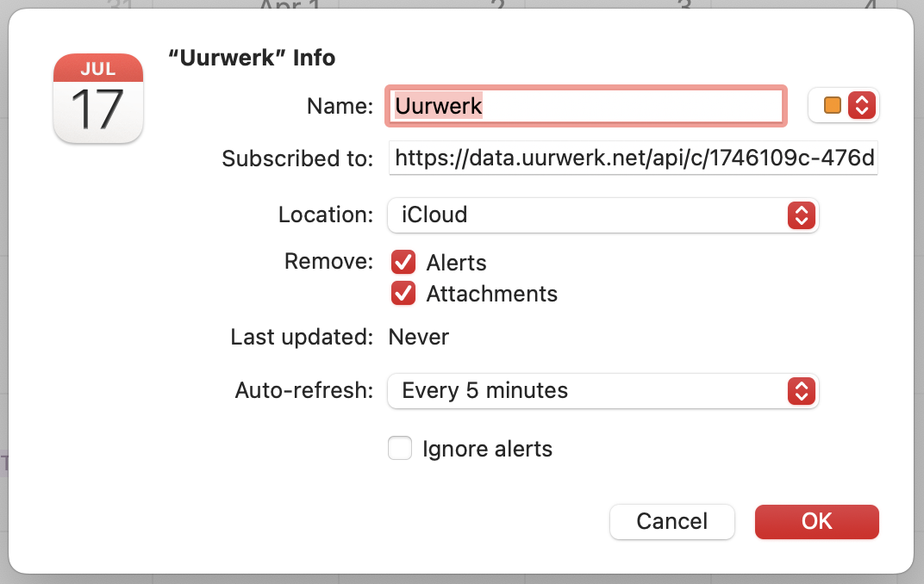Click the "Attachments" label text
The image size is (924, 584).
coord(491,294)
